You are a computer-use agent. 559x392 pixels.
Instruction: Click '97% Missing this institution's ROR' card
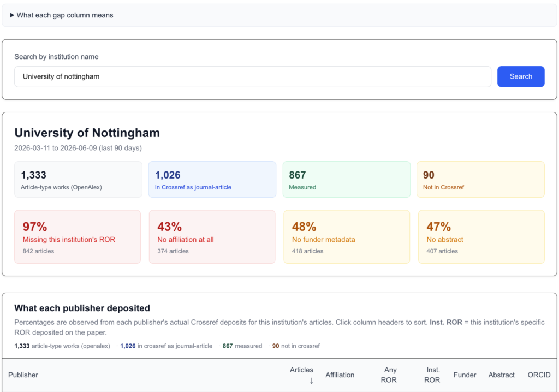coord(78,237)
